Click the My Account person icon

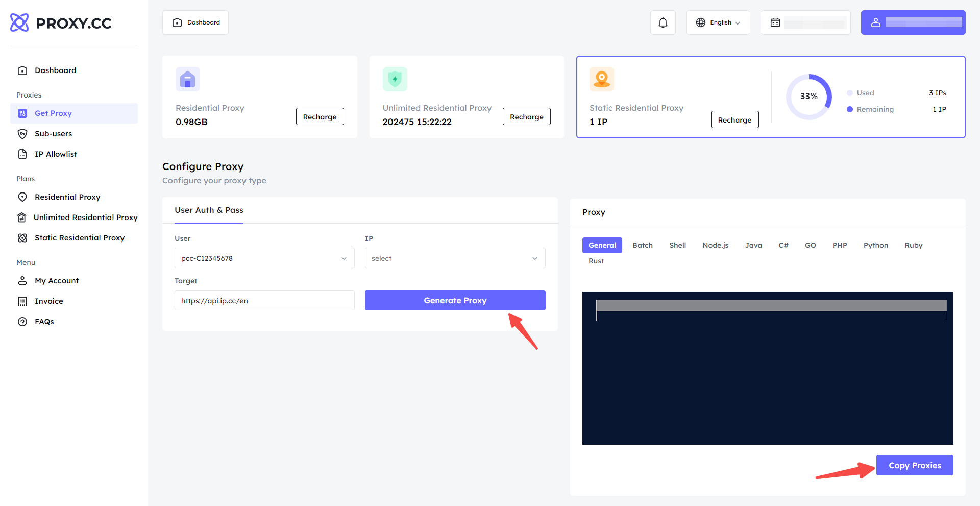(x=22, y=281)
